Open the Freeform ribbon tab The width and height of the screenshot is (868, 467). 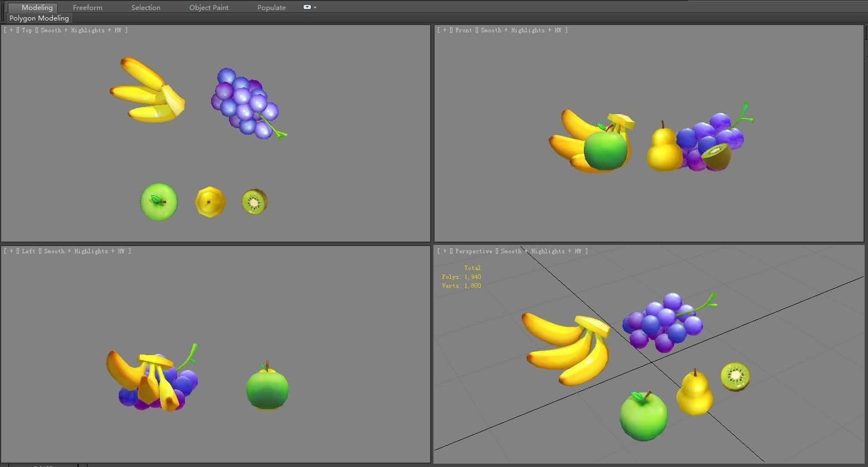pos(87,8)
